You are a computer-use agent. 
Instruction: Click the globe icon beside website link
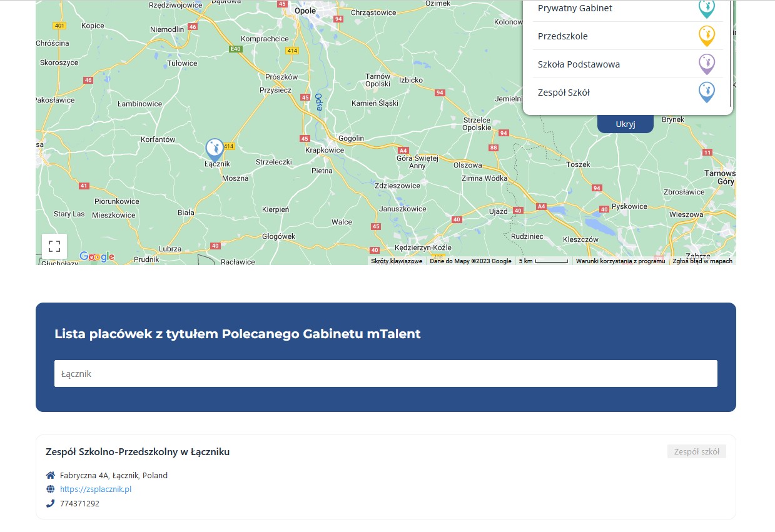(51, 489)
